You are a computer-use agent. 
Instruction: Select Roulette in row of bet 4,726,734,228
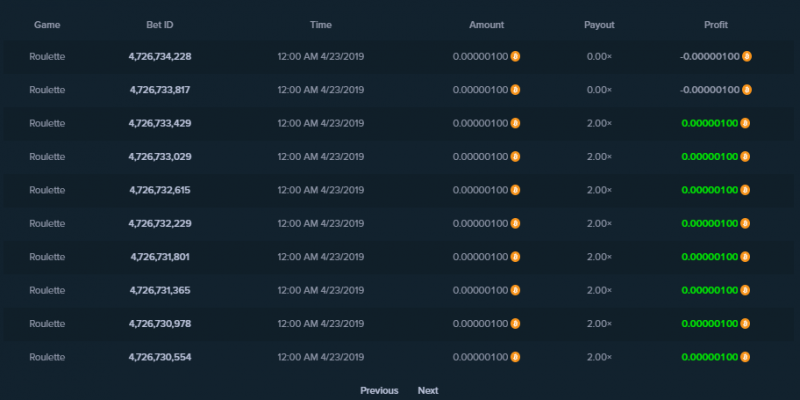(47, 57)
